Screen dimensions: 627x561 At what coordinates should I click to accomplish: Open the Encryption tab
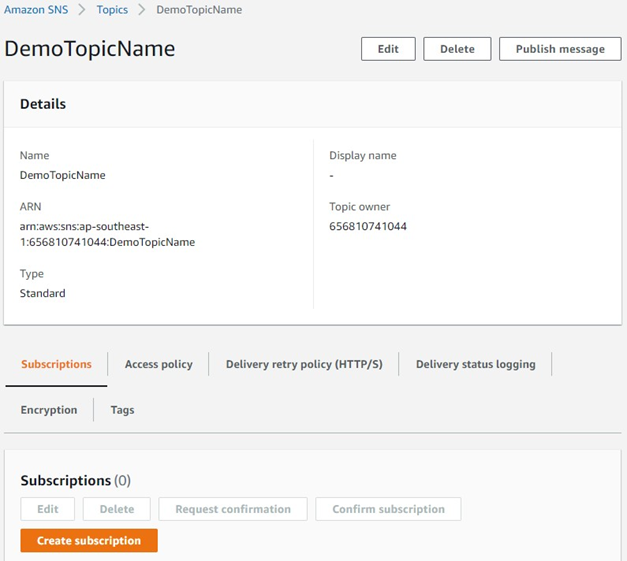49,410
